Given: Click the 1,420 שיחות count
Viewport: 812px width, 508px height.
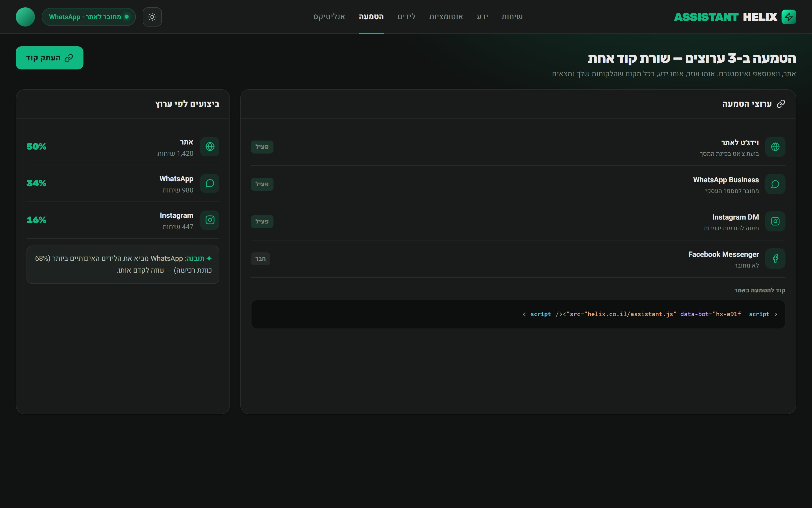Looking at the screenshot, I should pyautogui.click(x=175, y=154).
